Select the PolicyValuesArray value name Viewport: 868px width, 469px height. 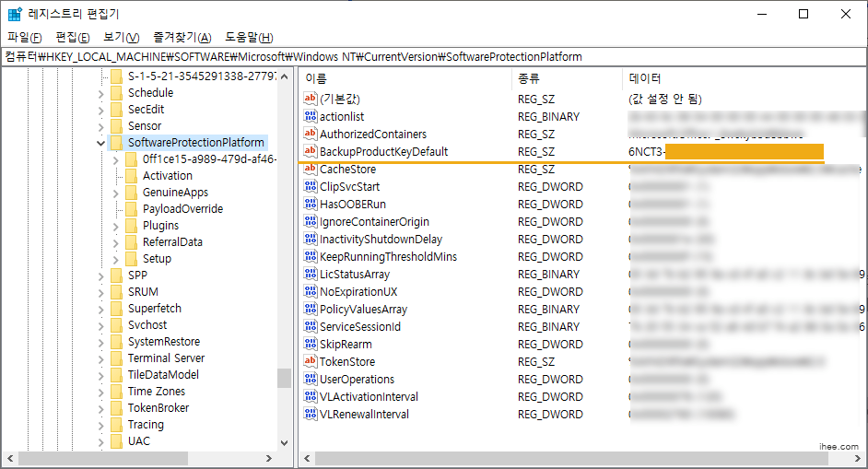click(x=363, y=309)
